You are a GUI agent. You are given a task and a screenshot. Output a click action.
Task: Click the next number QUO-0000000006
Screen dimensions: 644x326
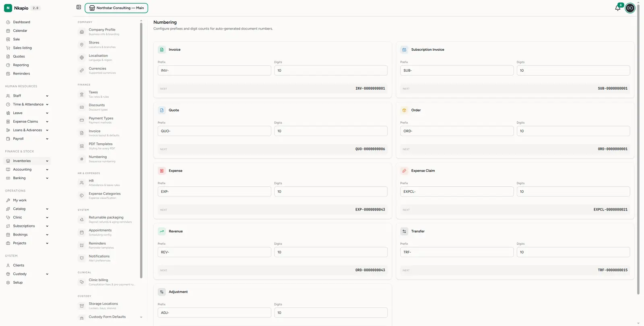click(370, 149)
